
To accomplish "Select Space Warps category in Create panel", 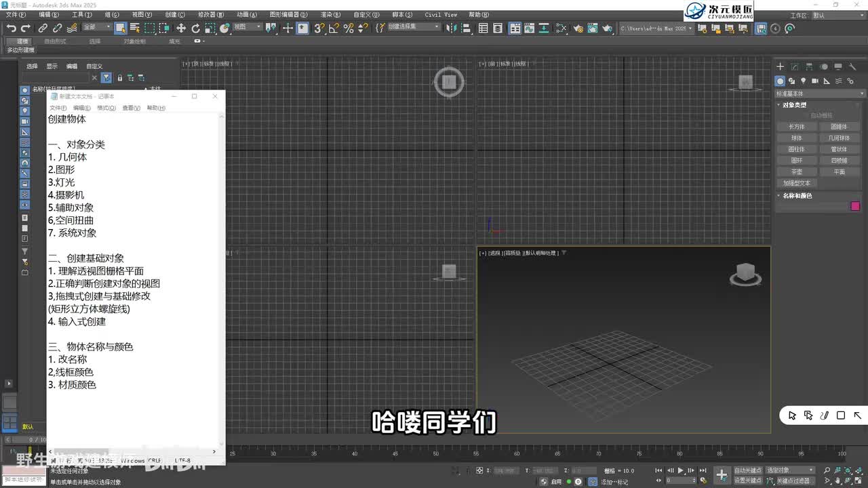I will 838,81.
